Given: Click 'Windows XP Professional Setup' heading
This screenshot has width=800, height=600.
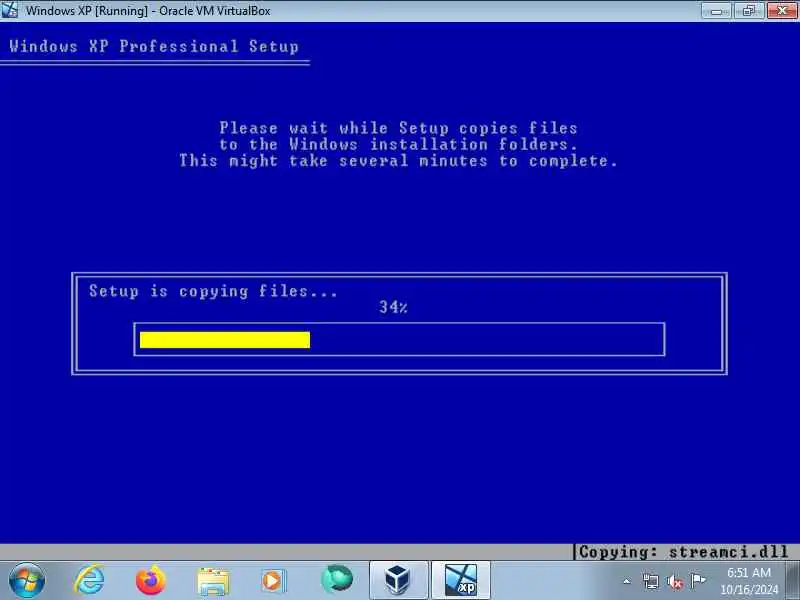Looking at the screenshot, I should [x=154, y=46].
